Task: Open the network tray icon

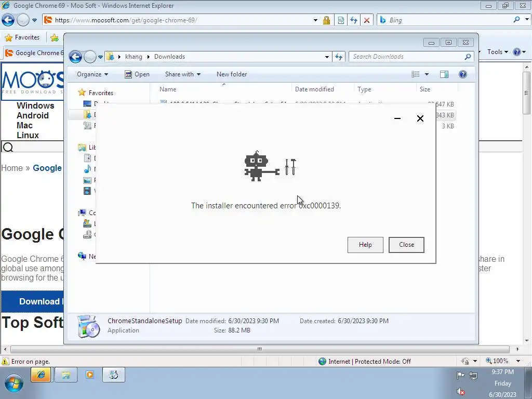Action: [x=473, y=376]
